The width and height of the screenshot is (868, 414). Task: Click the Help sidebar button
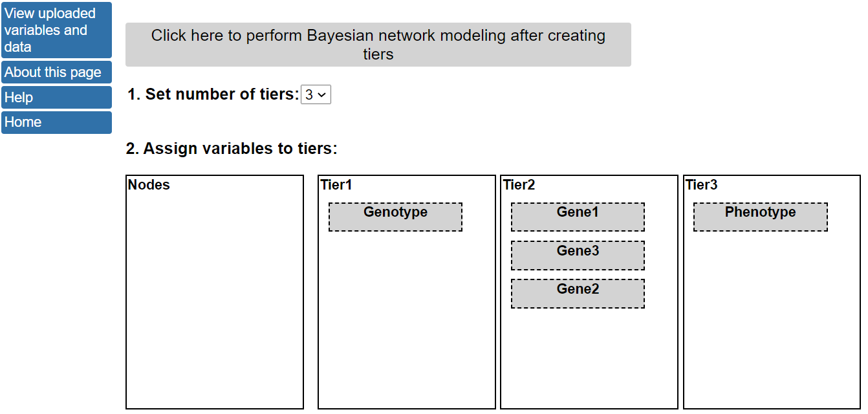click(56, 98)
